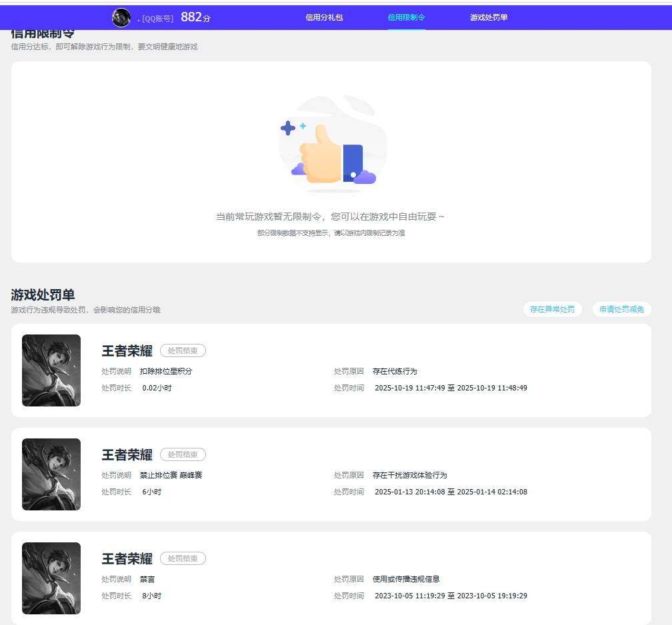Open the thumbnail of the 扣除排位星积分 record
The width and height of the screenshot is (672, 625).
51,370
